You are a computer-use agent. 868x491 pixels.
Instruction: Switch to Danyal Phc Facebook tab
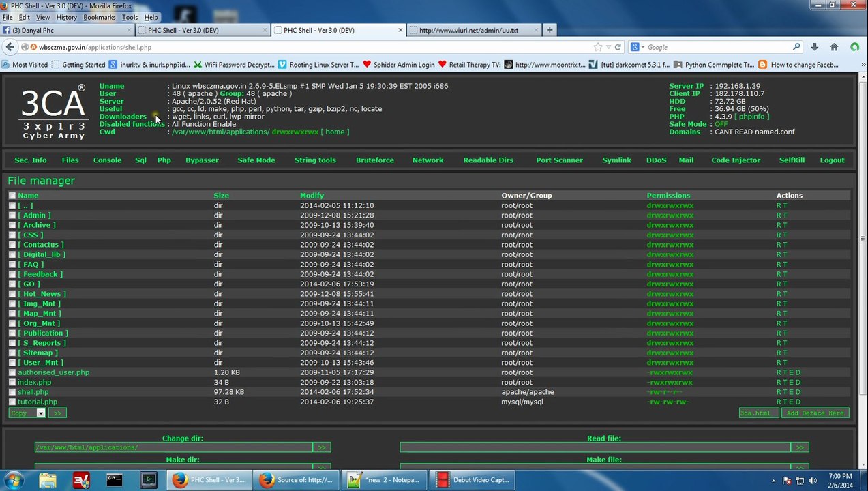tap(65, 30)
